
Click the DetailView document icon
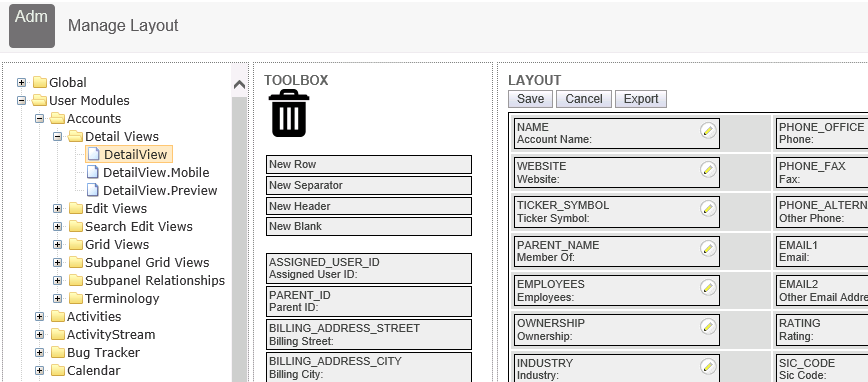coord(94,154)
